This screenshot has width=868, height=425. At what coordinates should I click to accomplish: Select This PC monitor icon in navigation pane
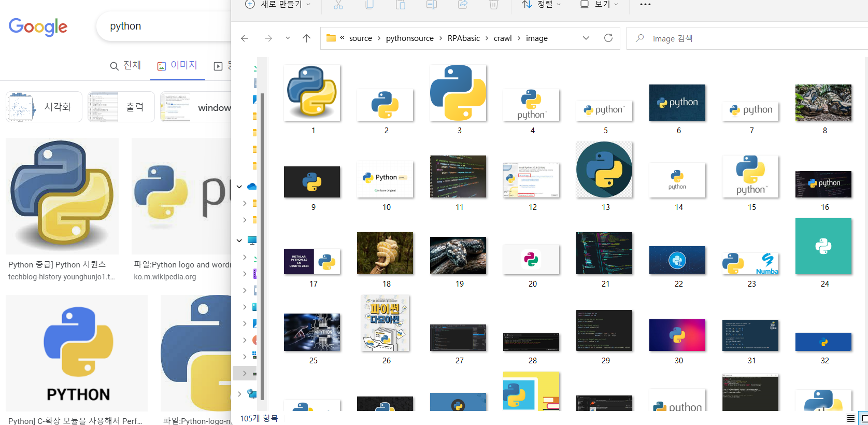(252, 240)
